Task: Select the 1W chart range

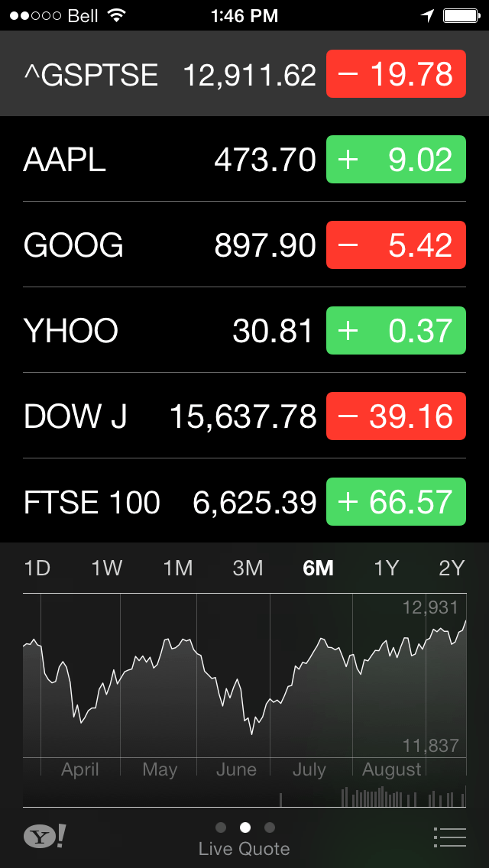Action: [107, 568]
